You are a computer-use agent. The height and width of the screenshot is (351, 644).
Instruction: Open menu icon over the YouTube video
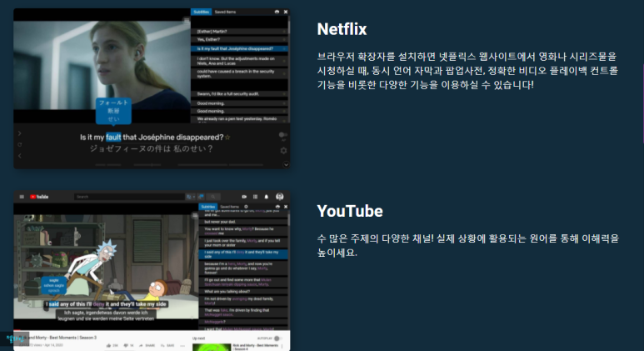point(195,215)
